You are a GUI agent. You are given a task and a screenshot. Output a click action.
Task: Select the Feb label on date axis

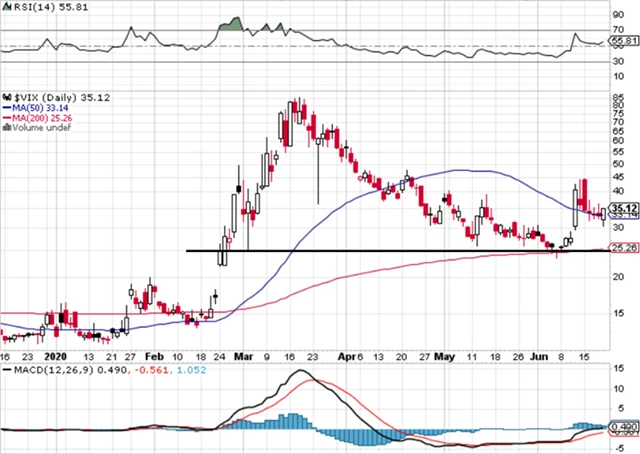pyautogui.click(x=155, y=354)
